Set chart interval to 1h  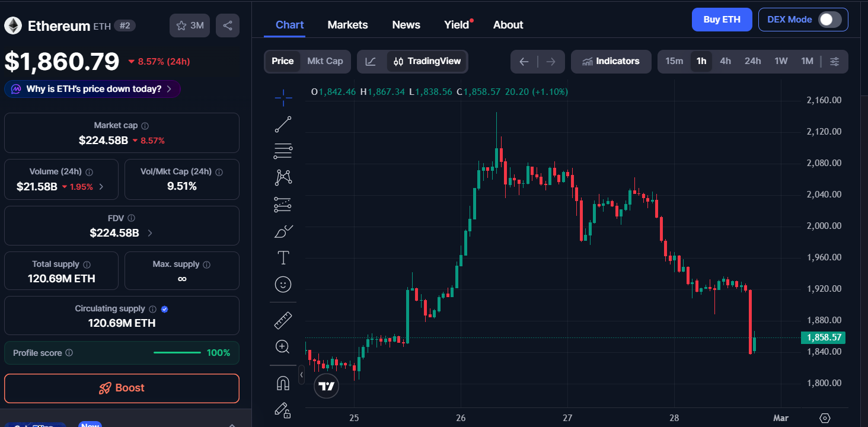click(701, 61)
